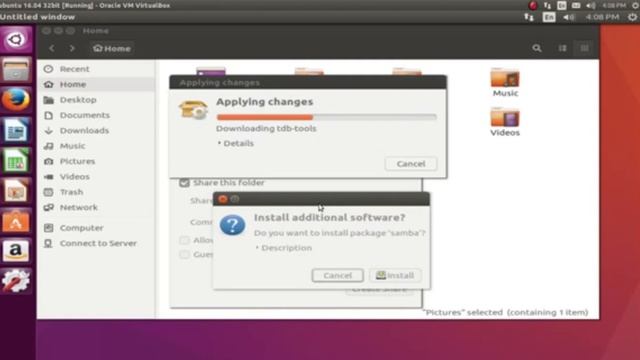This screenshot has width=640, height=360.
Task: Expand Details in Applying changes dialog
Action: pos(236,143)
